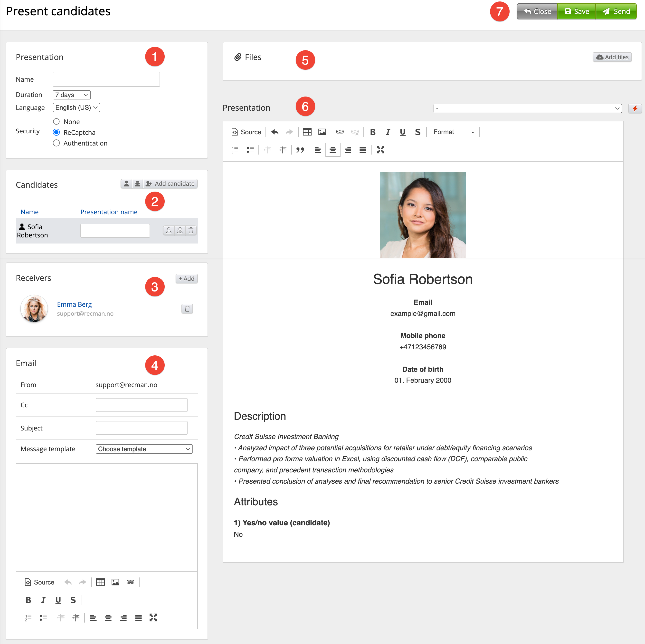Delete Emma Berg from receivers
Viewport: 645px width, 644px height.
tap(187, 309)
